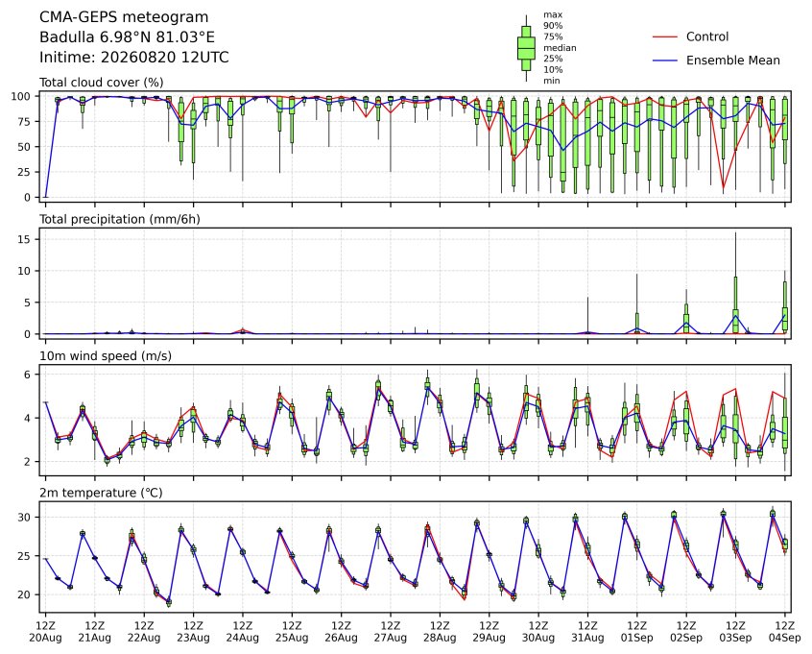The height and width of the screenshot is (654, 812).
Task: Click the CMA-GEPS meteogram title
Action: (124, 17)
